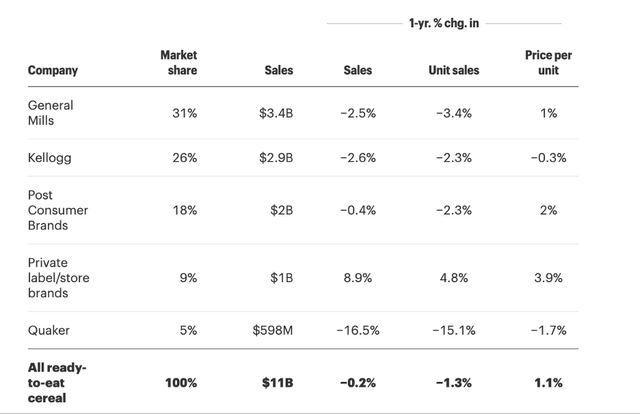Screen dimensions: 640x414
Task: Click the 100% total market share
Action: (x=182, y=382)
